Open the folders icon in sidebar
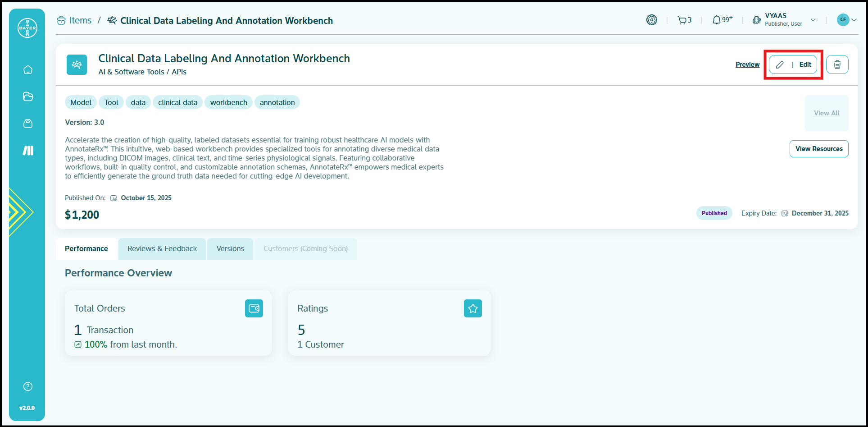 (x=28, y=96)
